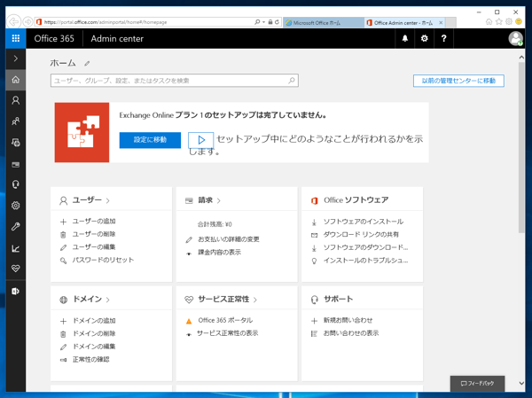Click 課金内容の表示 link

click(x=220, y=252)
